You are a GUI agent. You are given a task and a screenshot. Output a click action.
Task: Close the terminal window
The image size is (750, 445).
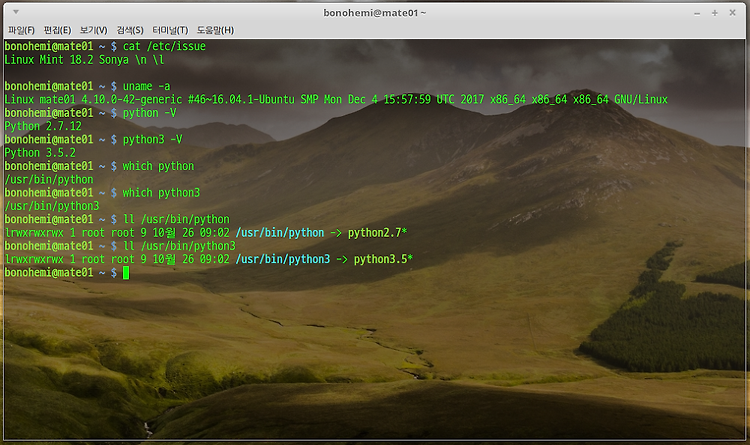[732, 13]
